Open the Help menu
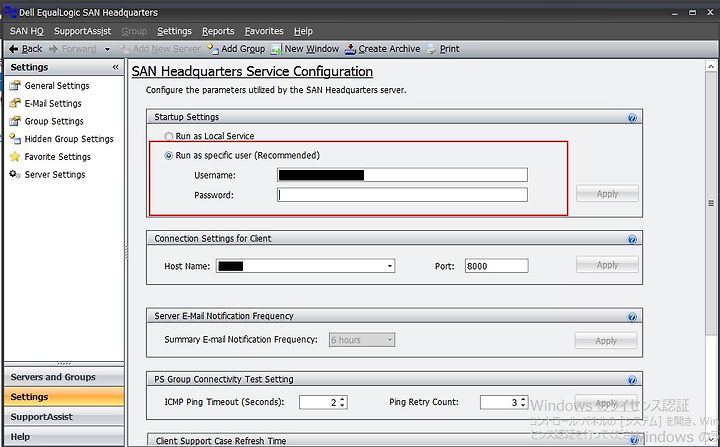 click(303, 31)
